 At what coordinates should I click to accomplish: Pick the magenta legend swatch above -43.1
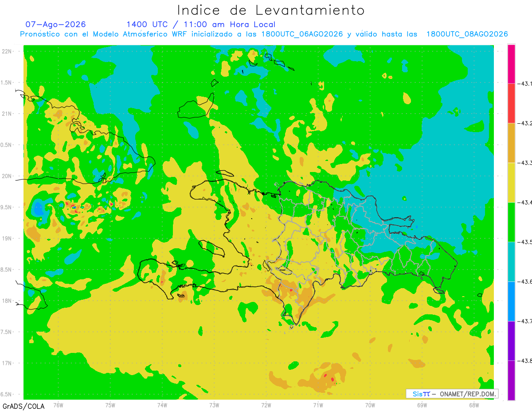pos(511,63)
